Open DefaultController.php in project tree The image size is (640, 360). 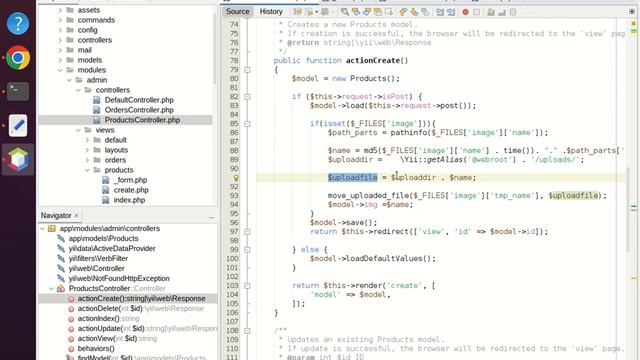tap(139, 100)
